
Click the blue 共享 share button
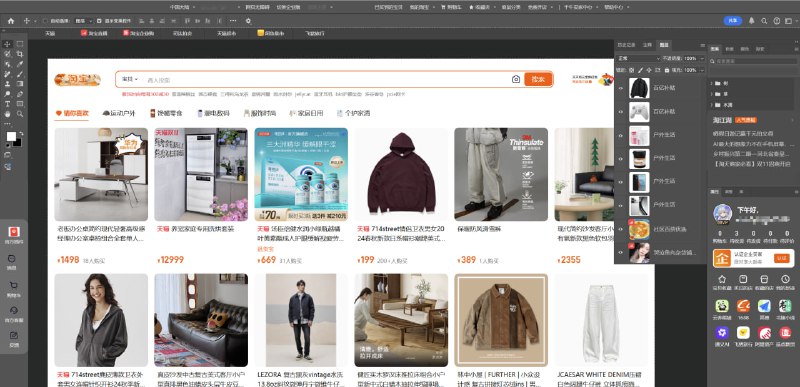pos(733,21)
